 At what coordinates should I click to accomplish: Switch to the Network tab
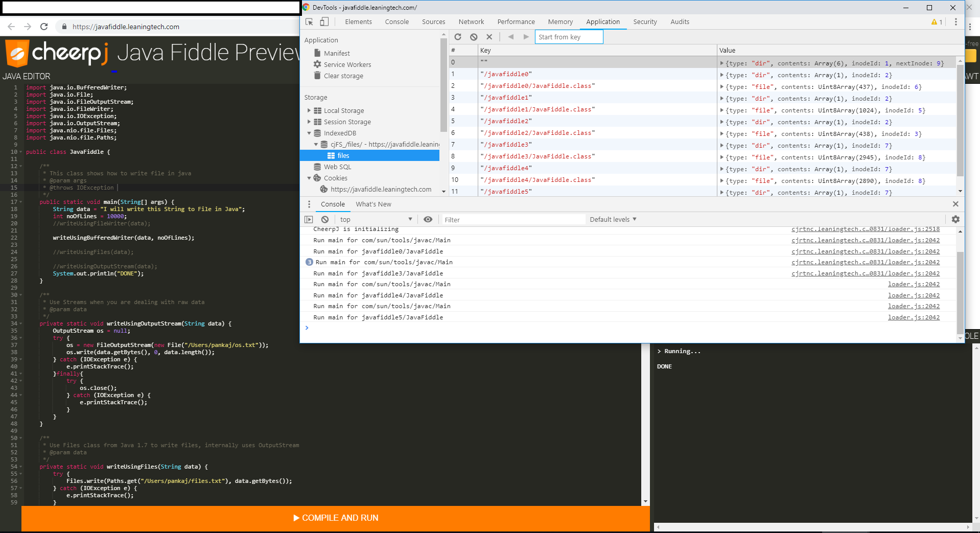pos(471,21)
